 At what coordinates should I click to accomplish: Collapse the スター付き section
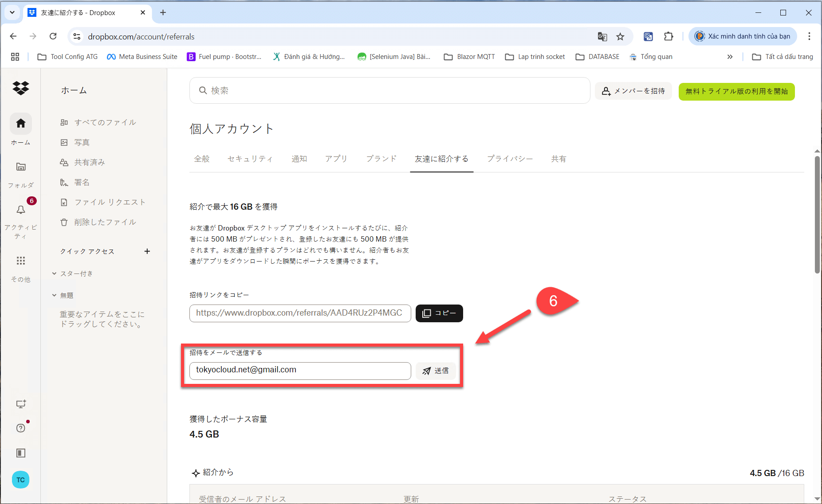click(x=54, y=273)
